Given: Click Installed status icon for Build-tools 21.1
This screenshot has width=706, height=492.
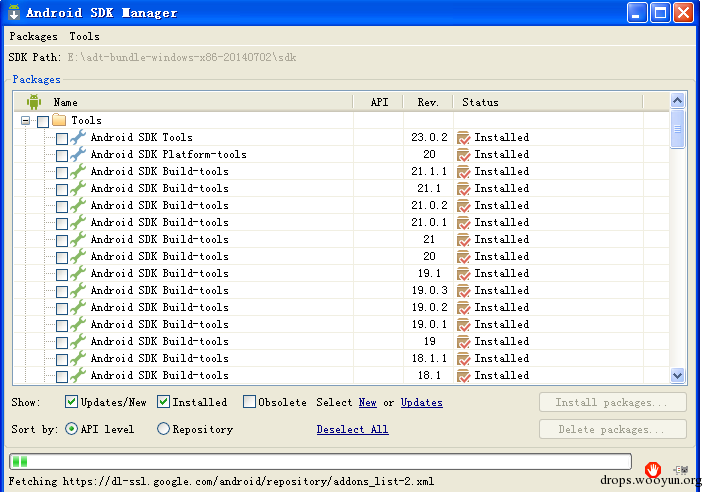Looking at the screenshot, I should tap(463, 189).
